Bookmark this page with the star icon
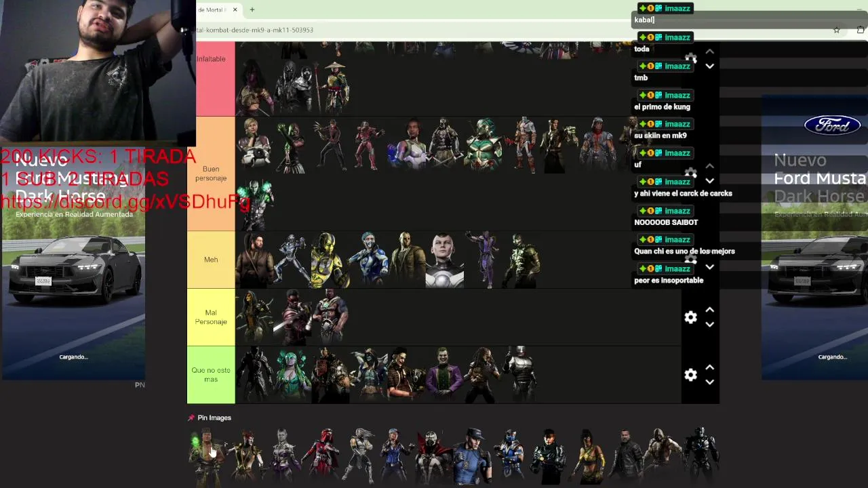The width and height of the screenshot is (868, 488). click(x=836, y=30)
